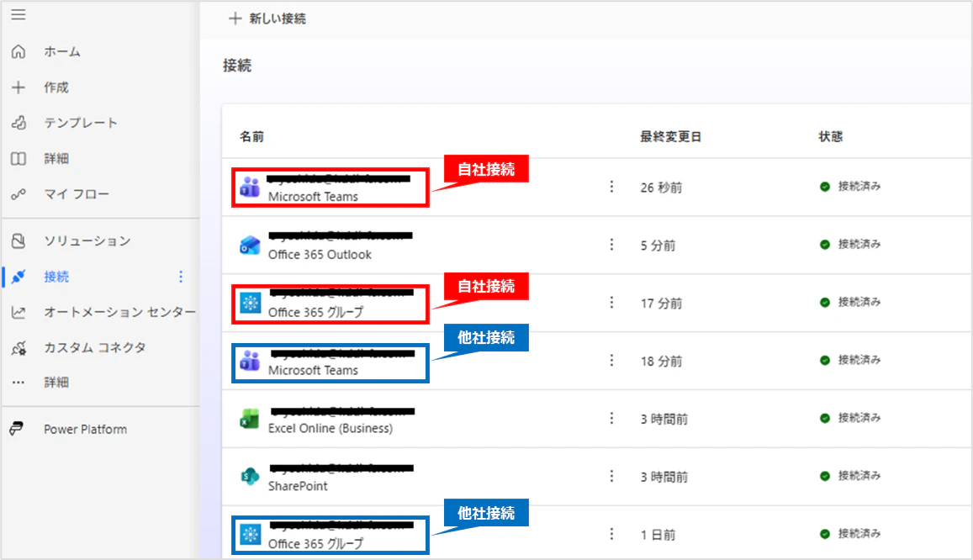
Task: Open the SharePoint connection name
Action: click(x=298, y=486)
